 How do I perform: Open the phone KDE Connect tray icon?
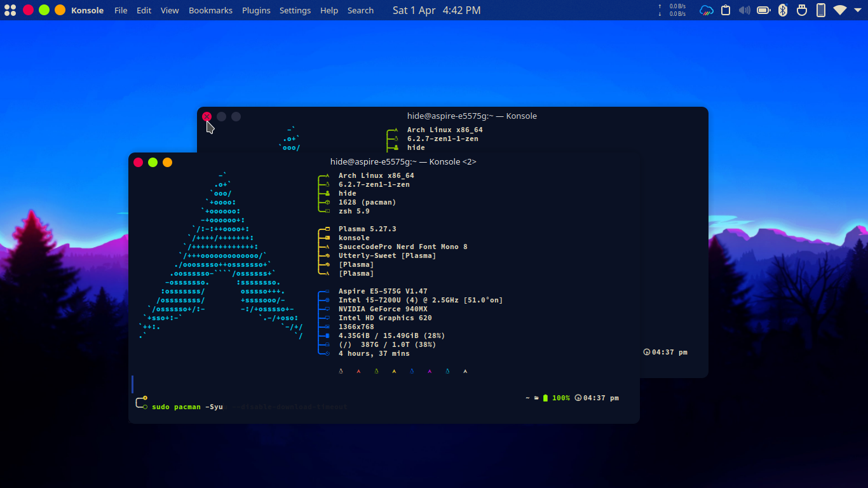tap(821, 10)
